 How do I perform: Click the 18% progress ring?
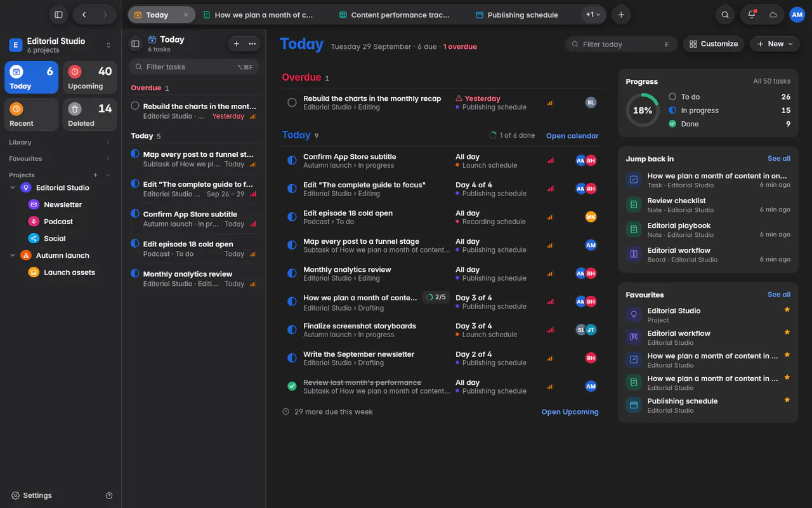coord(642,110)
